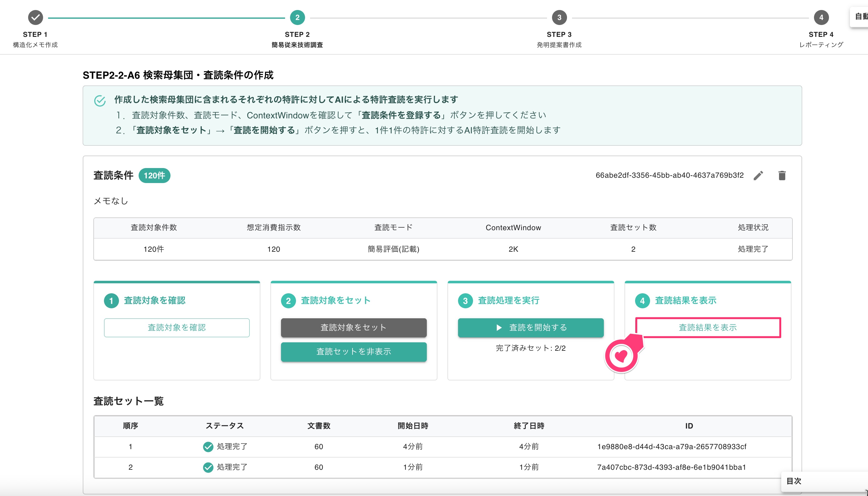This screenshot has height=496, width=868.
Task: Click the ContextWindow value 2K
Action: pyautogui.click(x=513, y=249)
